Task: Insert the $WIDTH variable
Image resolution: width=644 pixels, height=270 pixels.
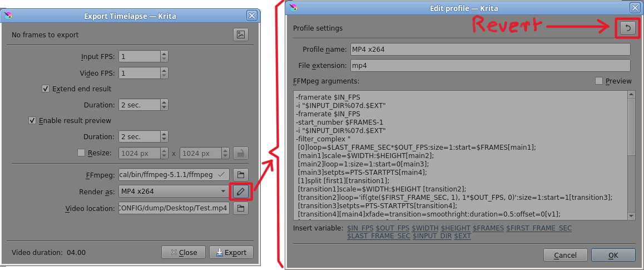Action: click(x=425, y=228)
